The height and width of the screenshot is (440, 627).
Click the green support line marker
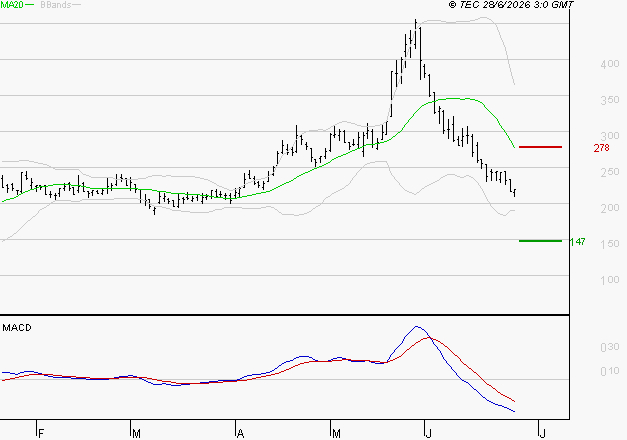click(540, 241)
